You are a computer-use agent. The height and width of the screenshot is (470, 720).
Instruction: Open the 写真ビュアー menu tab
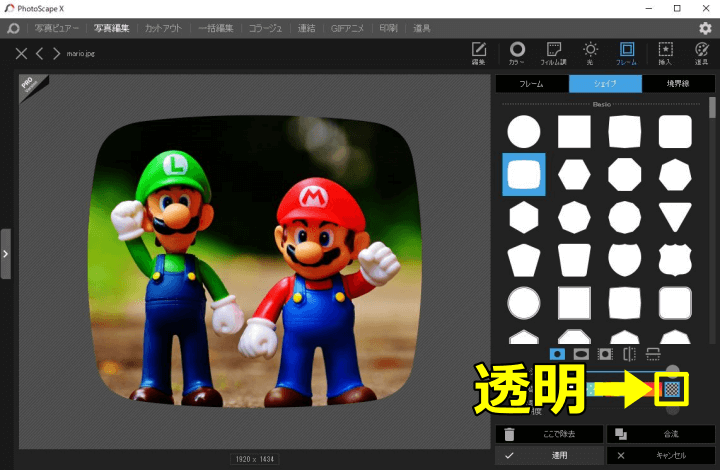56,28
